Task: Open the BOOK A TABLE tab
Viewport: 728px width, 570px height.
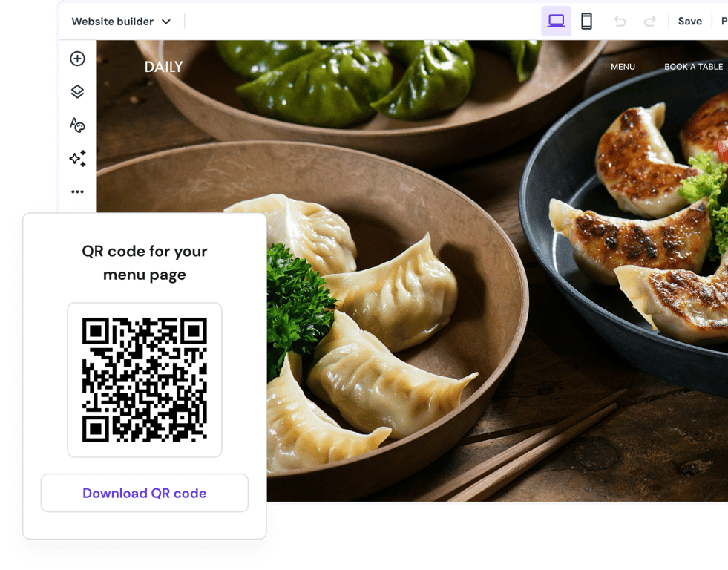Action: pyautogui.click(x=692, y=66)
